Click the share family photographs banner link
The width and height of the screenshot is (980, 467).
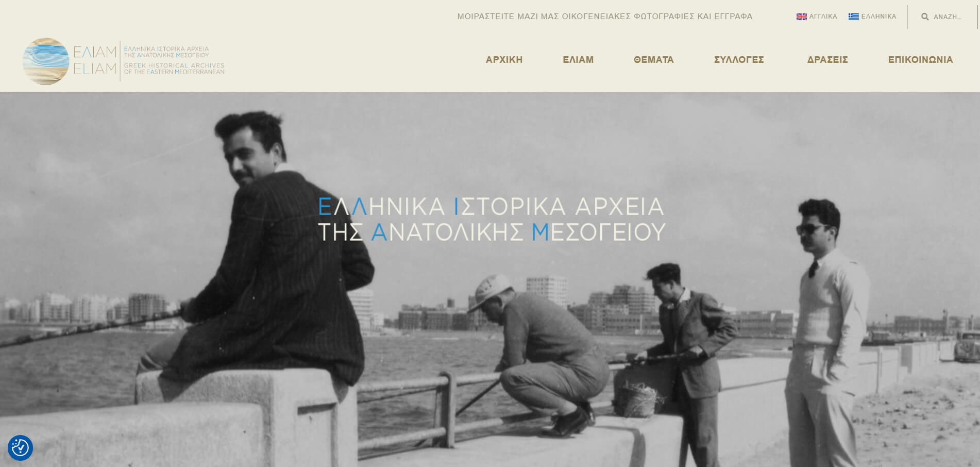click(605, 16)
